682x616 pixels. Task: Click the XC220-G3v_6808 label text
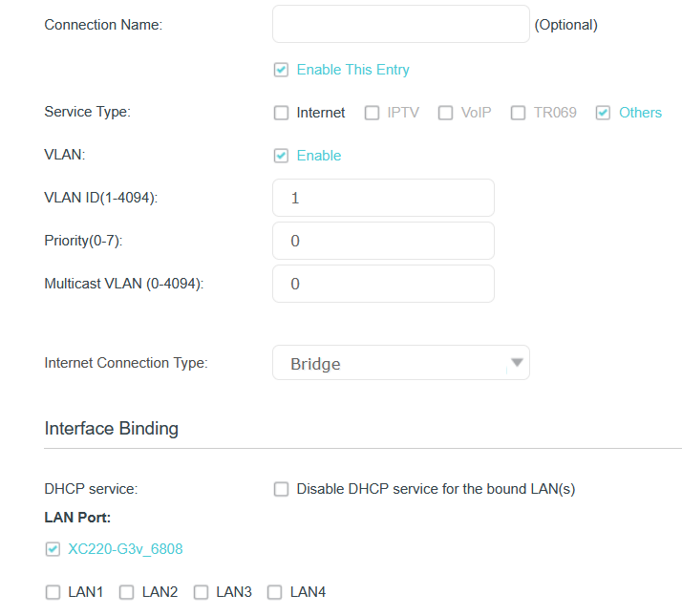click(x=125, y=549)
